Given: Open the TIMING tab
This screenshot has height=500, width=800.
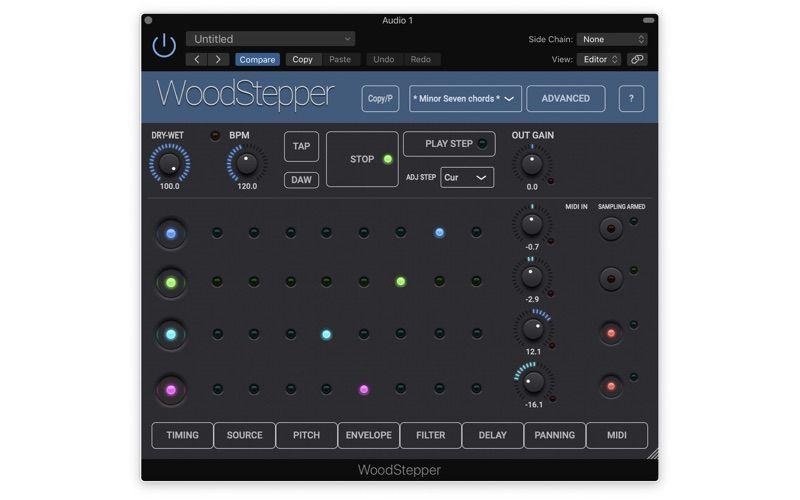Looking at the screenshot, I should coord(182,435).
